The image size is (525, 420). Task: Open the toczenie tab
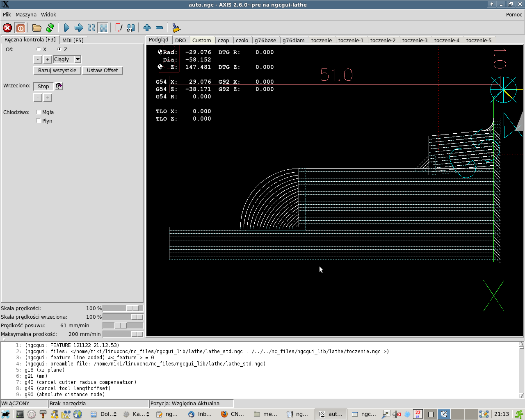point(322,40)
